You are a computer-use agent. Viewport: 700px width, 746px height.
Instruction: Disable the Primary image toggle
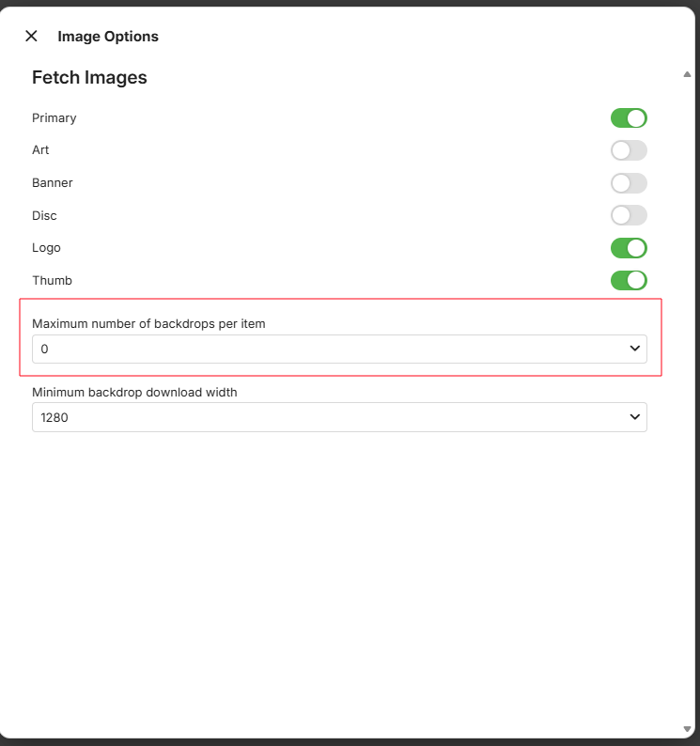click(629, 118)
